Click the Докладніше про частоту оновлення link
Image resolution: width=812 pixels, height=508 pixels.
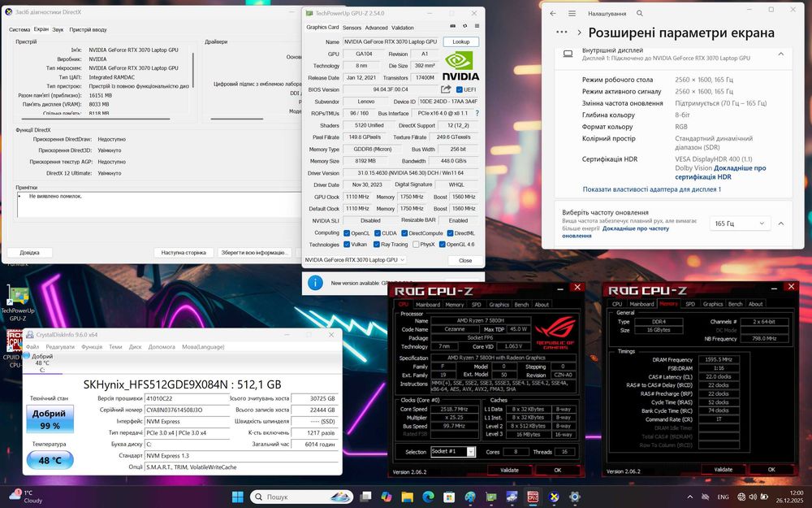615,232
